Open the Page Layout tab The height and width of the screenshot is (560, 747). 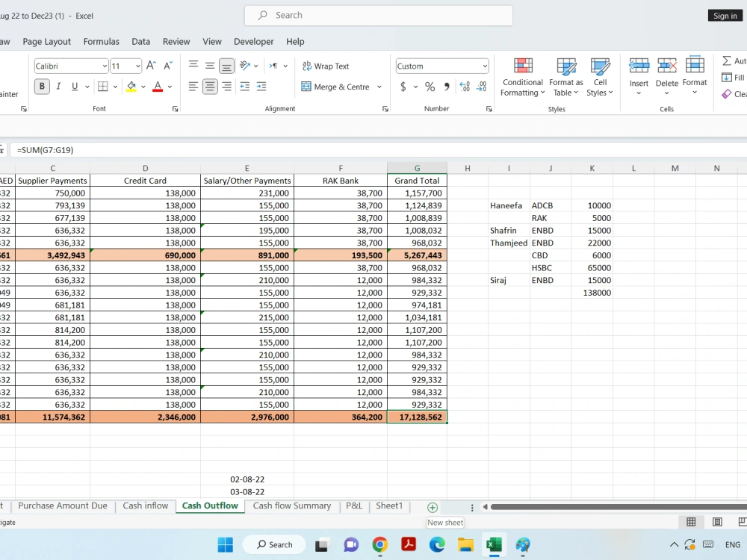[x=46, y=41]
